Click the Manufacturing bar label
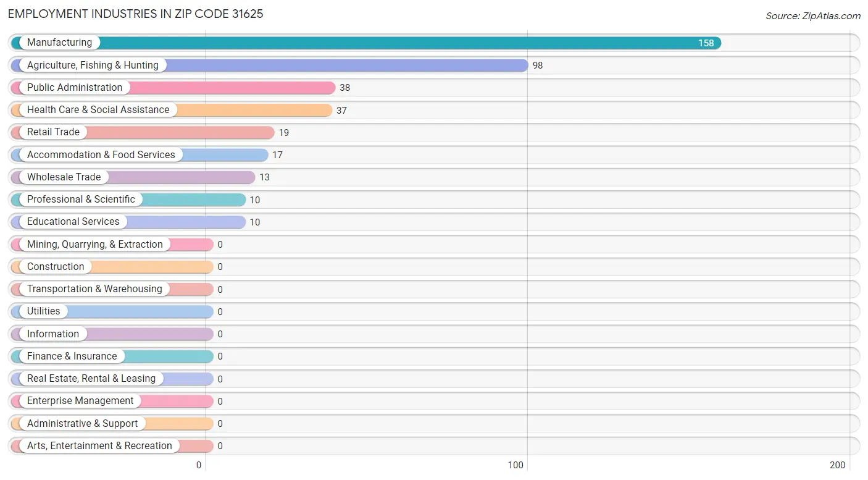Image resolution: width=868 pixels, height=480 pixels. click(x=59, y=43)
